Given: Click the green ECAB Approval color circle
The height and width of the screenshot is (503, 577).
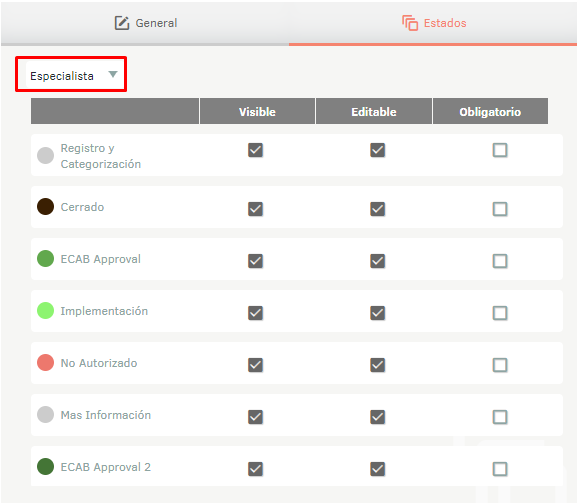Looking at the screenshot, I should (x=46, y=258).
